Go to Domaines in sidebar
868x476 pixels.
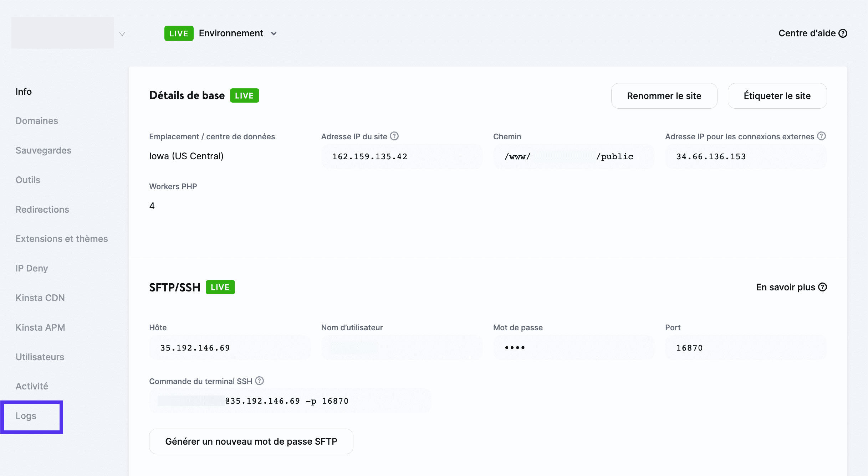pyautogui.click(x=37, y=121)
